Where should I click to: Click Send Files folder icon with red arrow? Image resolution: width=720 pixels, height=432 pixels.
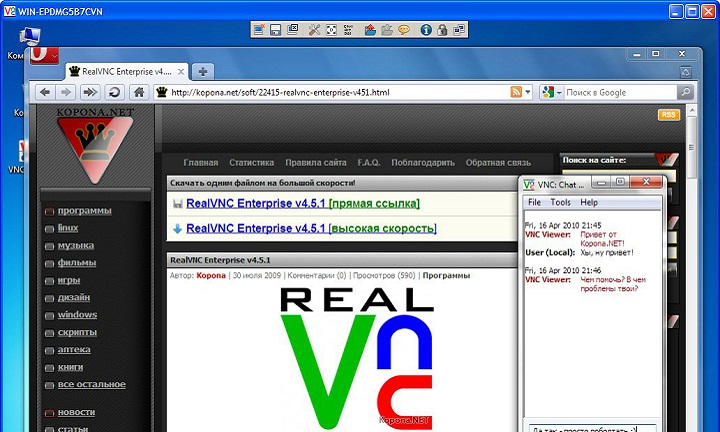pyautogui.click(x=370, y=30)
